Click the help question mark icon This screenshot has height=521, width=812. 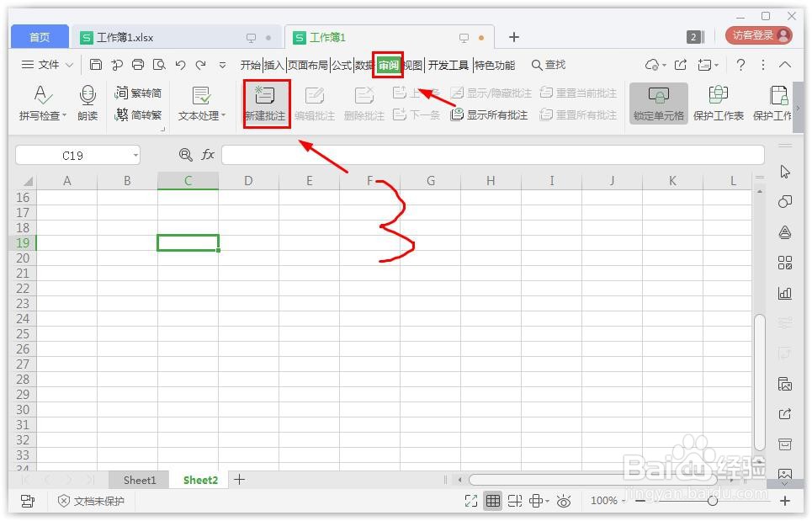pyautogui.click(x=741, y=65)
